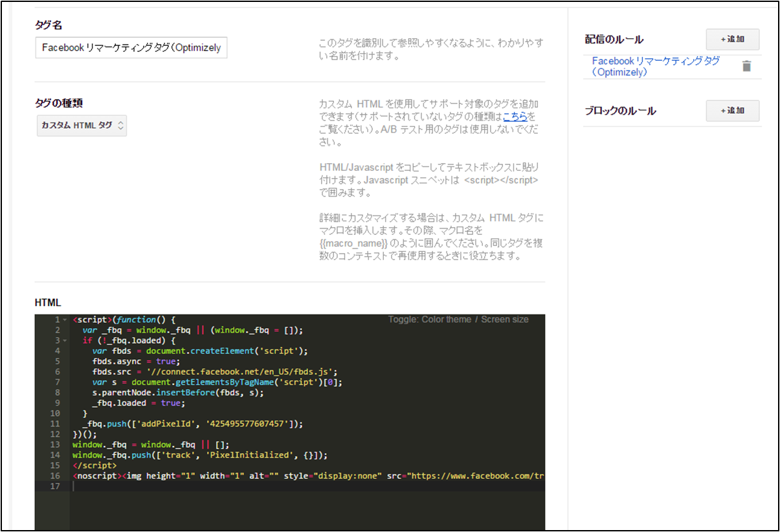
Task: Click code line "s.parentNode.insertBefore(fbds, s);"
Action: [x=178, y=392]
